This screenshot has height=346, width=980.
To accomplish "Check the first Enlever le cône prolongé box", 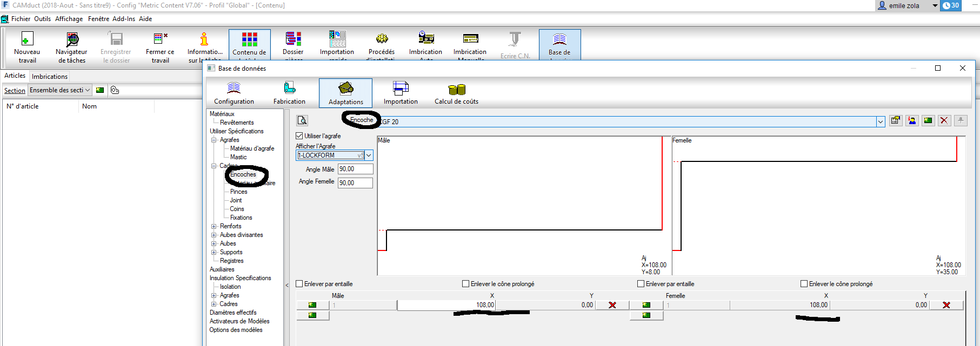I will click(466, 284).
